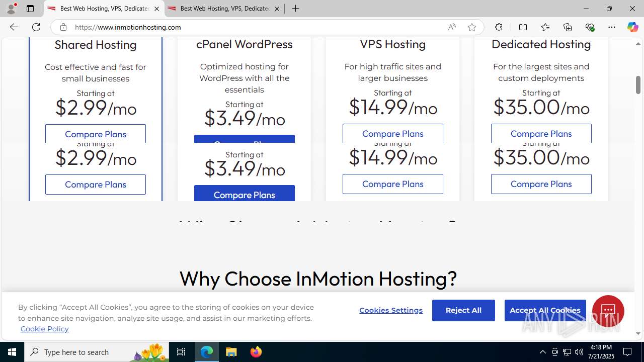Open File Explorer on taskbar
This screenshot has height=362, width=644.
coord(231,352)
